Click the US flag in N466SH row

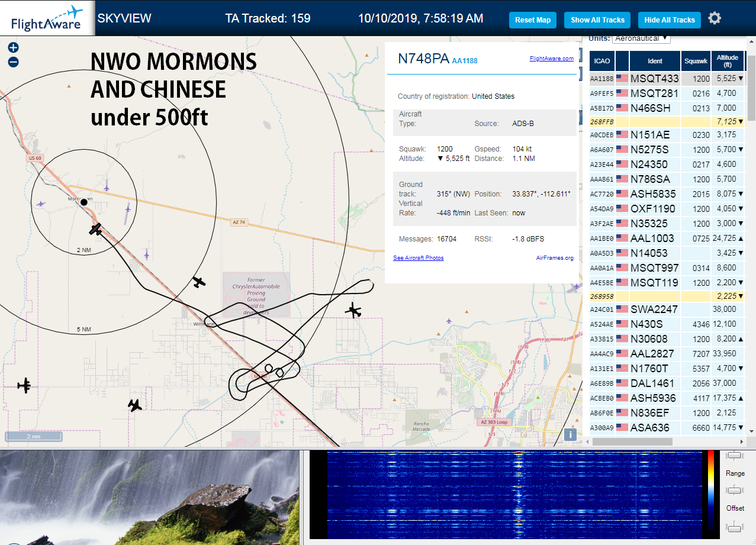(622, 108)
